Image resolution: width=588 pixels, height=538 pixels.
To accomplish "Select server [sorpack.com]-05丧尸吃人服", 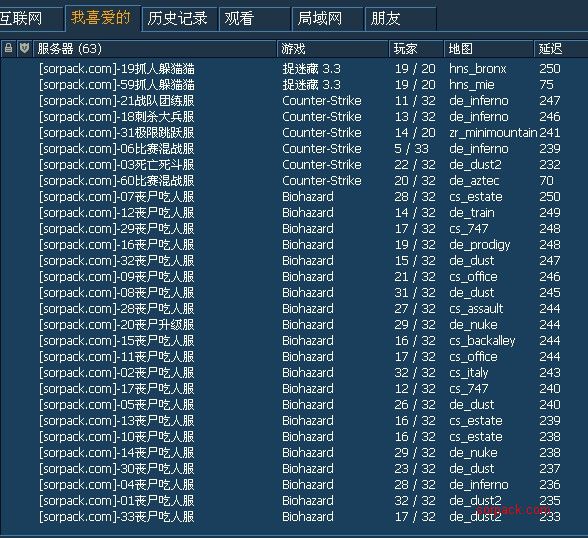I will (x=117, y=405).
